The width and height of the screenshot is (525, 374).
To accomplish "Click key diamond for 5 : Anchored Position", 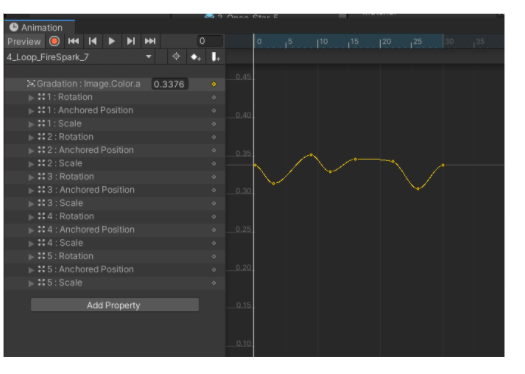I will pyautogui.click(x=214, y=270).
